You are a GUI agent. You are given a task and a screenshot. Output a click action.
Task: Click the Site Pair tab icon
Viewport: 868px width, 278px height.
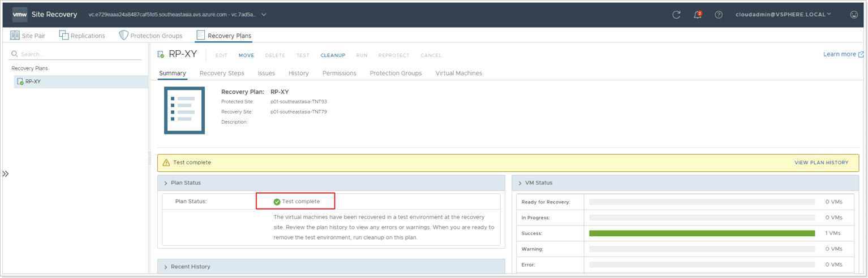click(15, 36)
